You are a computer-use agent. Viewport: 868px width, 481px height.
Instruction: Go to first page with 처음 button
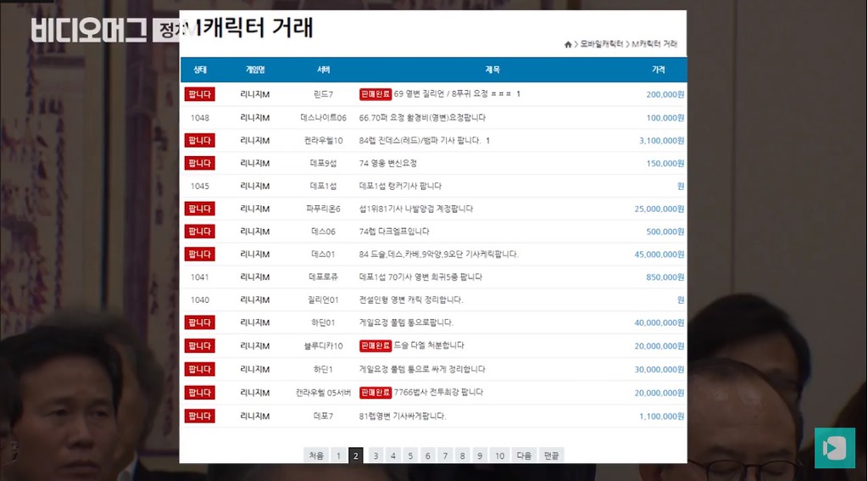click(316, 456)
